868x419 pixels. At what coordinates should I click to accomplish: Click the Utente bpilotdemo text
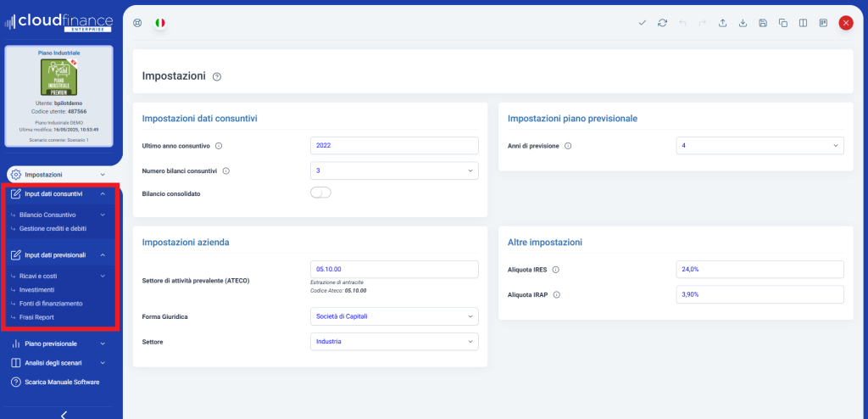(x=58, y=103)
